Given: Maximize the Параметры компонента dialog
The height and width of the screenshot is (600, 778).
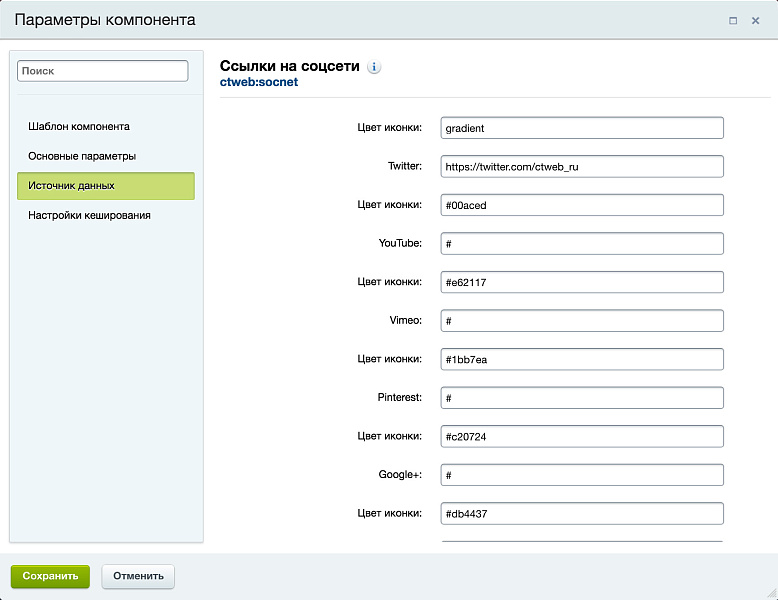Looking at the screenshot, I should click(733, 20).
